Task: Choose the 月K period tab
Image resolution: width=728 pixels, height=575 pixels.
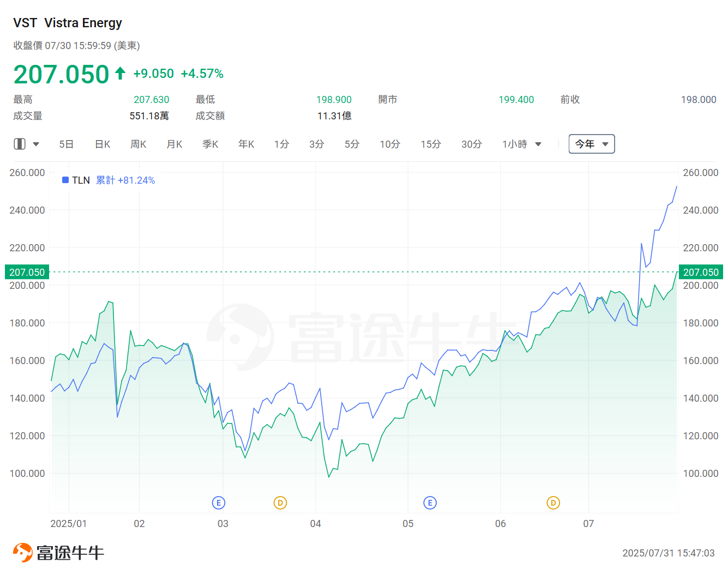Action: (175, 144)
